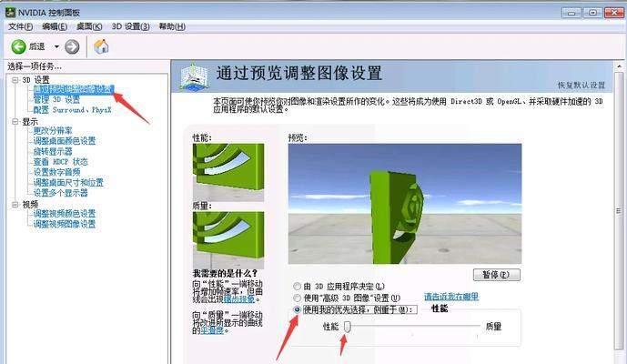
Task: Open the 文件(F) menu
Action: (x=20, y=26)
